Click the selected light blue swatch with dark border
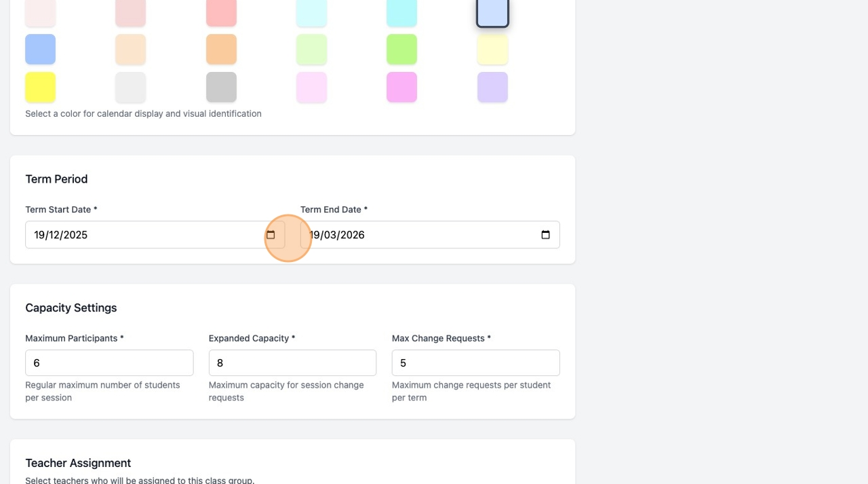868x484 pixels. [x=492, y=13]
